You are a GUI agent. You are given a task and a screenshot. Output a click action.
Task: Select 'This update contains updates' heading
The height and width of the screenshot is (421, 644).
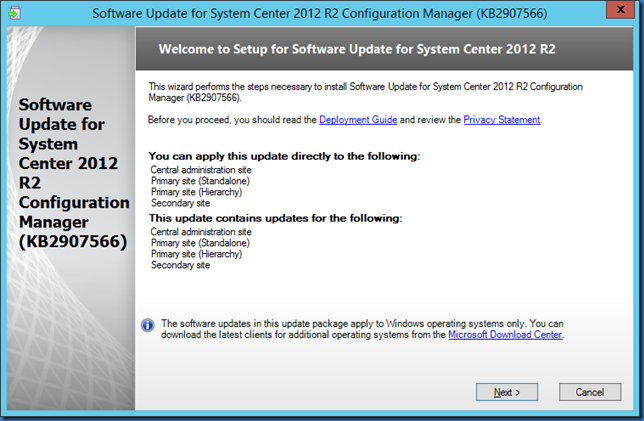(x=274, y=217)
